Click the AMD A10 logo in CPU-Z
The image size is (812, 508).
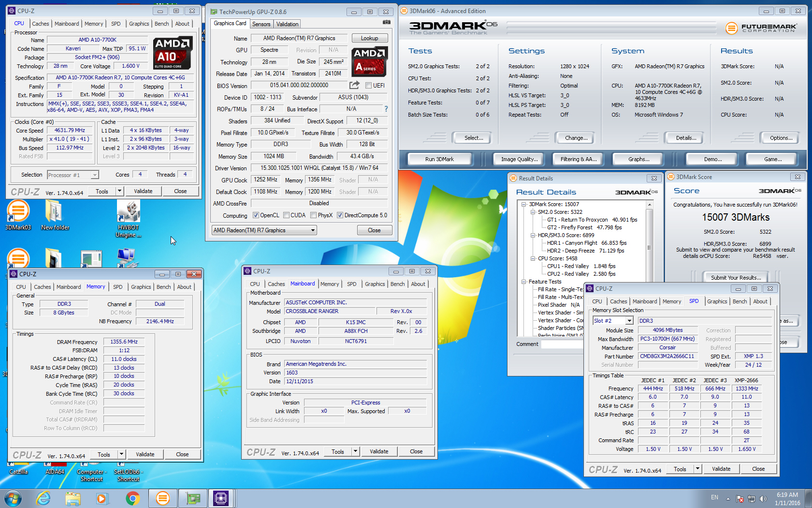(173, 53)
